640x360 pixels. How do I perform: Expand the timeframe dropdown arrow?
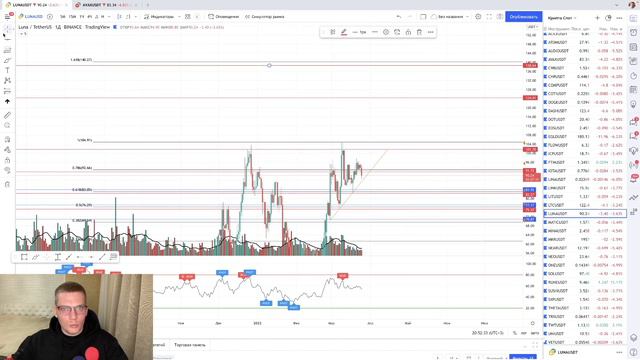(x=109, y=17)
